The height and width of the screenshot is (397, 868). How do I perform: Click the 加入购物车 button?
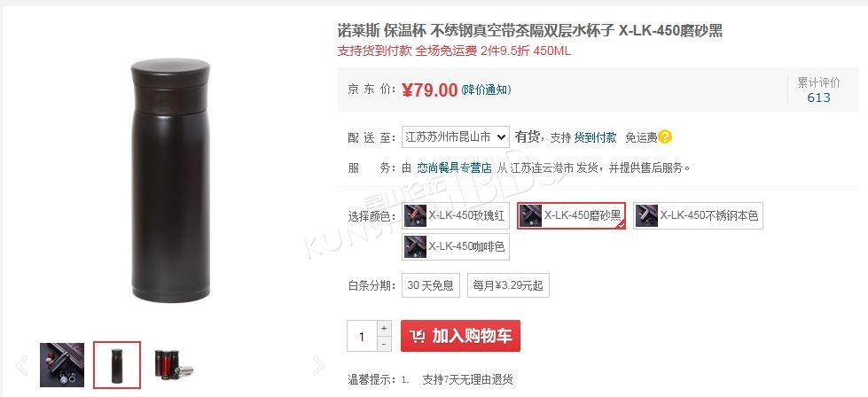[460, 336]
